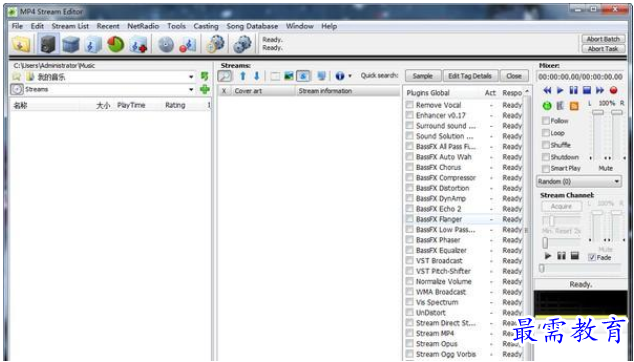Click the blue box toolbar icon

(x=71, y=44)
